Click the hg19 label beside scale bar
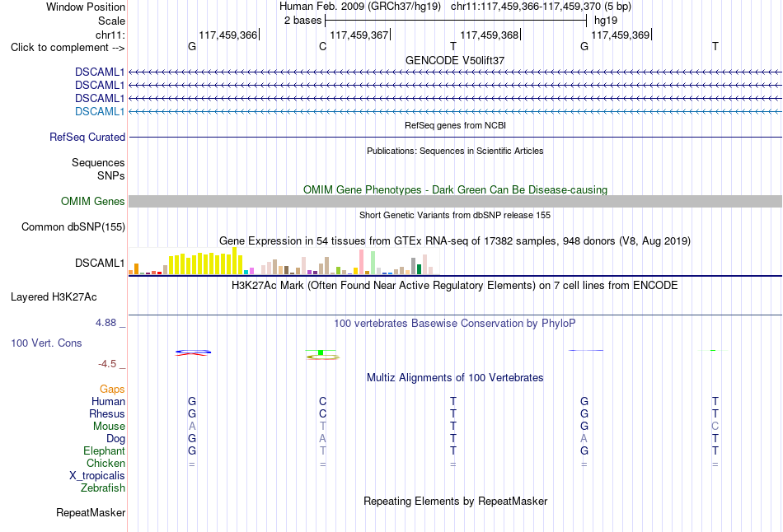 [606, 21]
